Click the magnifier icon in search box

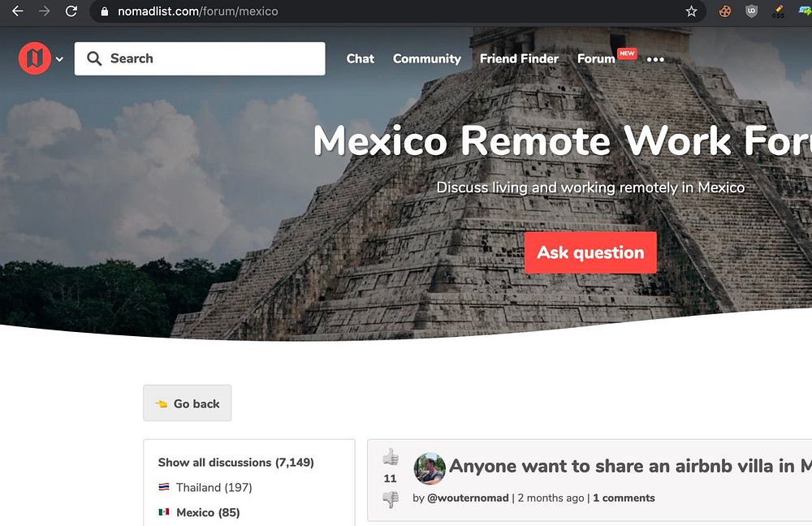pos(93,58)
